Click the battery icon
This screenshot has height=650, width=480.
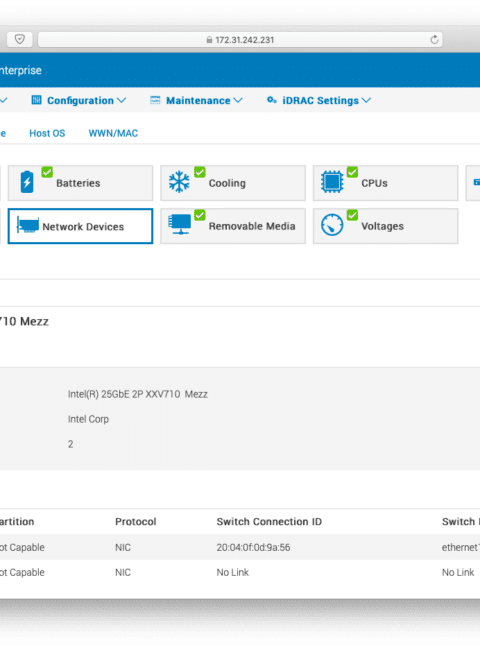point(27,182)
